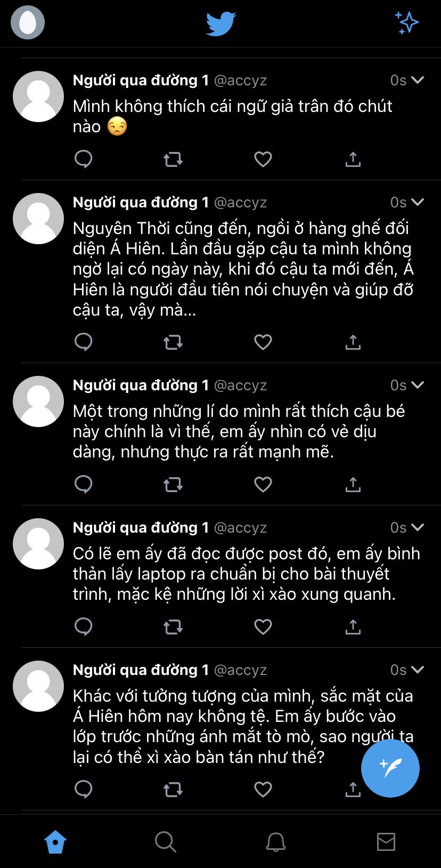
Task: Switch timeline with the sparkle icon
Action: (407, 23)
